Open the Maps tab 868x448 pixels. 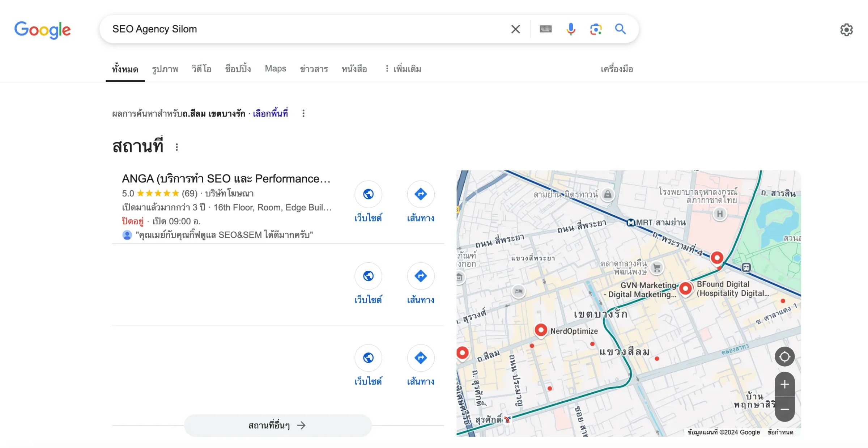(x=275, y=68)
